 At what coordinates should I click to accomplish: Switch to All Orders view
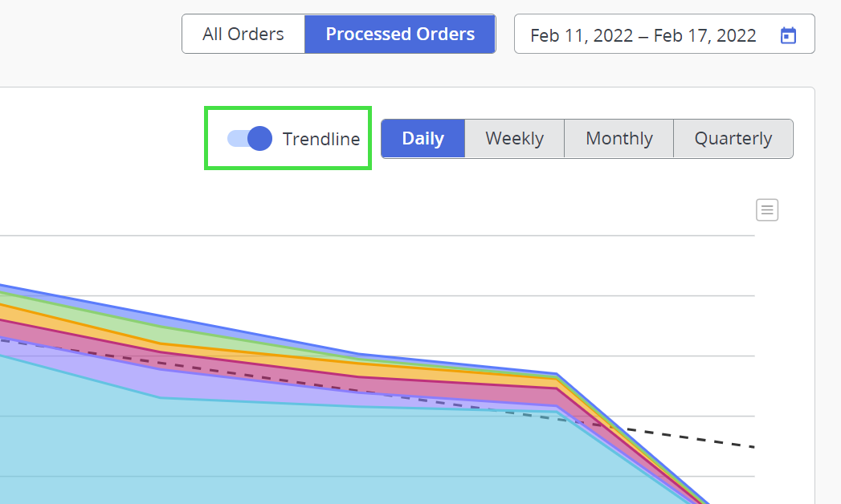[243, 35]
